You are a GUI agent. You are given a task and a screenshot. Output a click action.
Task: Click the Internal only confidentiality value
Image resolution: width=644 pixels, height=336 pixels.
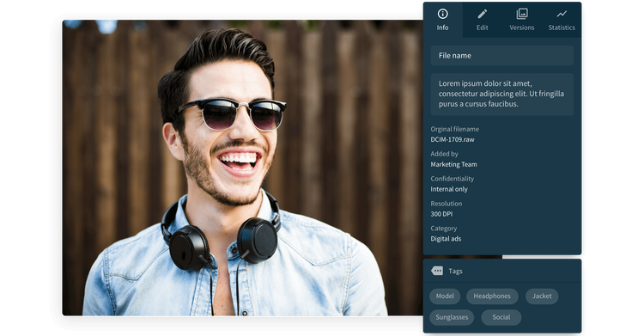tap(449, 189)
